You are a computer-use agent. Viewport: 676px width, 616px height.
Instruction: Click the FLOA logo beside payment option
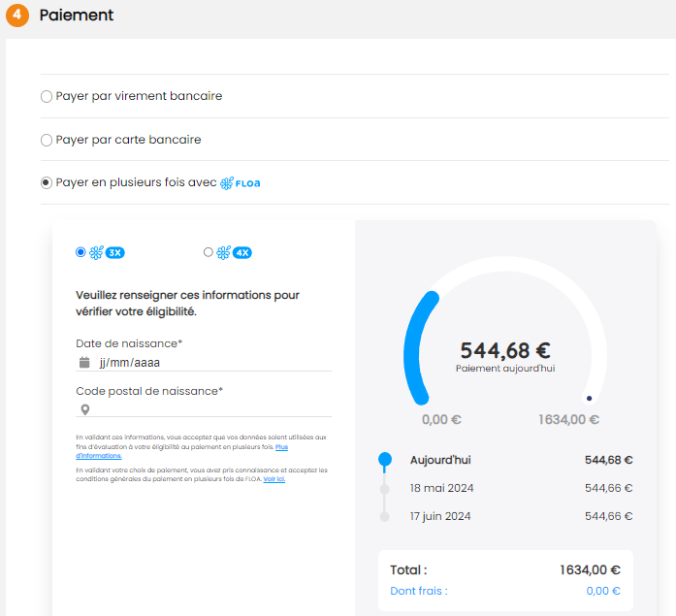[241, 183]
